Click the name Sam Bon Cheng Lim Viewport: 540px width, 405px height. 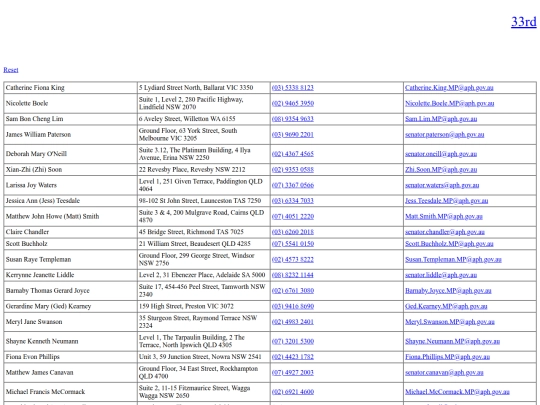[x=34, y=119]
